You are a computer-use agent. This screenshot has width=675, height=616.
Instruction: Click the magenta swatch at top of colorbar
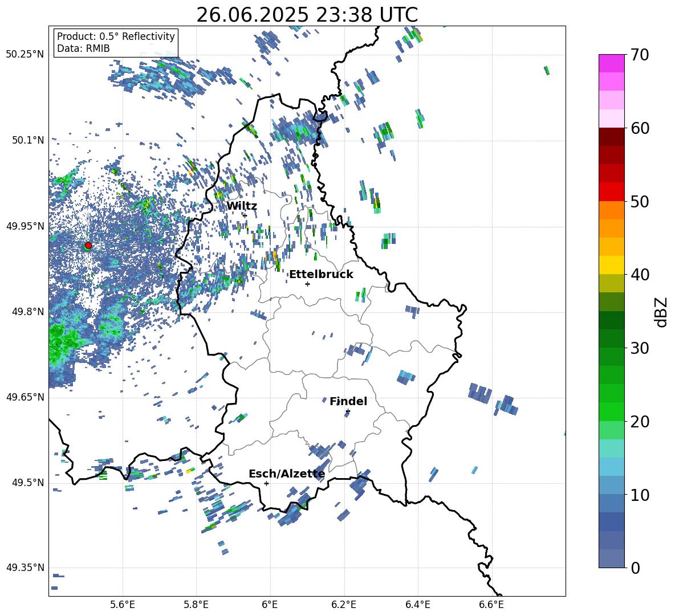tap(611, 63)
